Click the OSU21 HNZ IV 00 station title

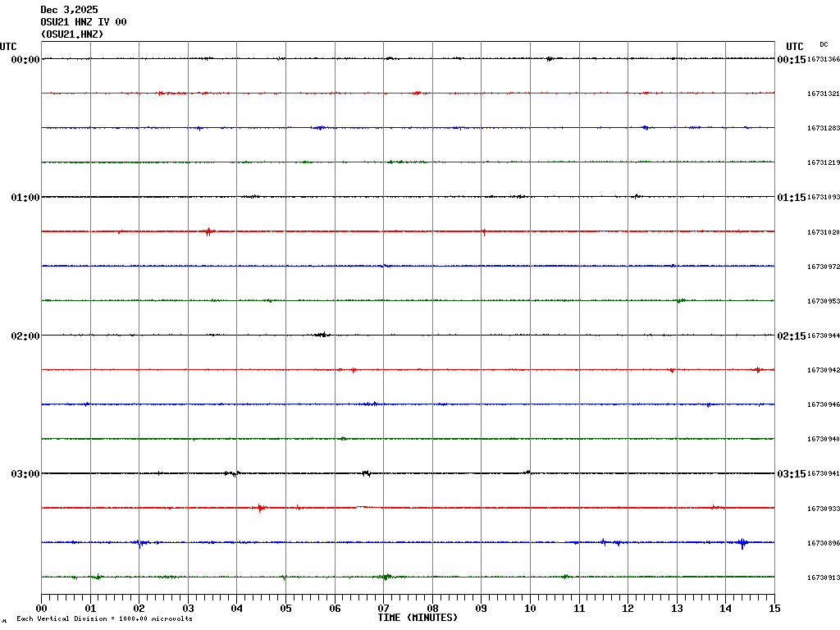coord(83,22)
